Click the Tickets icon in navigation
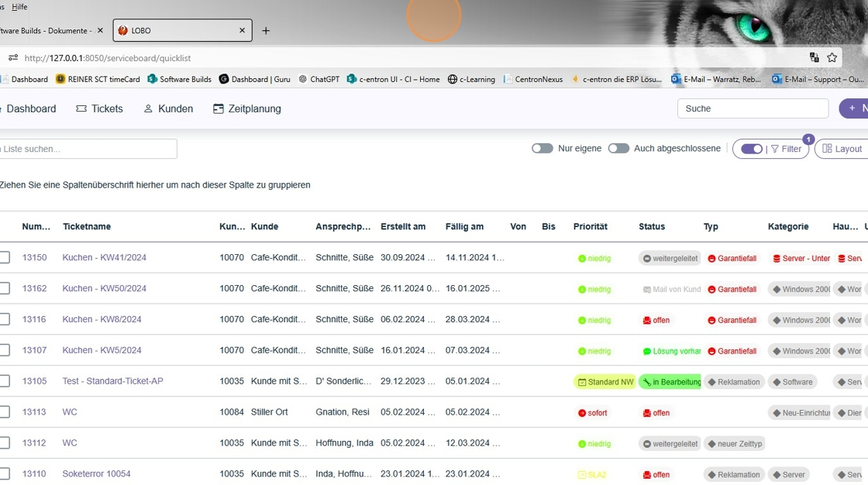 click(x=81, y=109)
